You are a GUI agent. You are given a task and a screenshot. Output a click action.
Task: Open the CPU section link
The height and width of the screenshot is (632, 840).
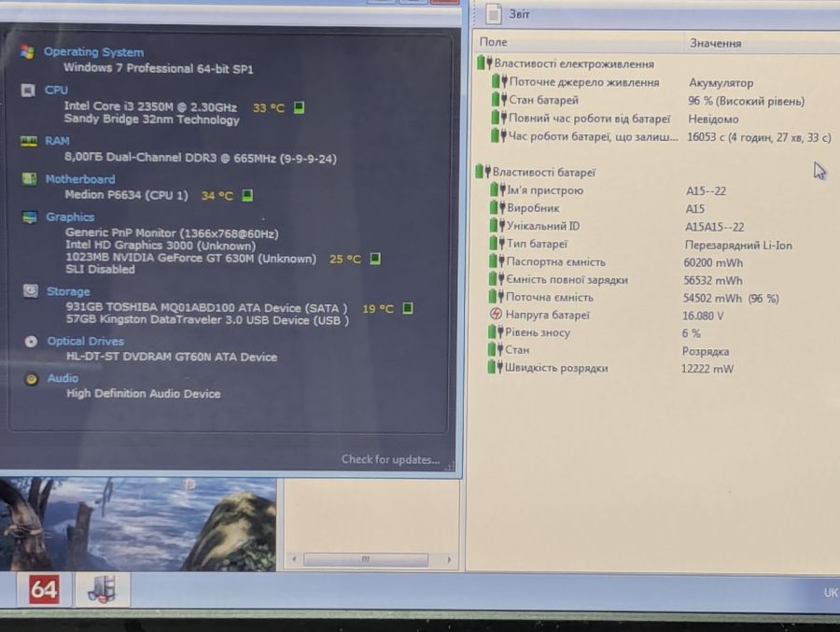pyautogui.click(x=56, y=90)
